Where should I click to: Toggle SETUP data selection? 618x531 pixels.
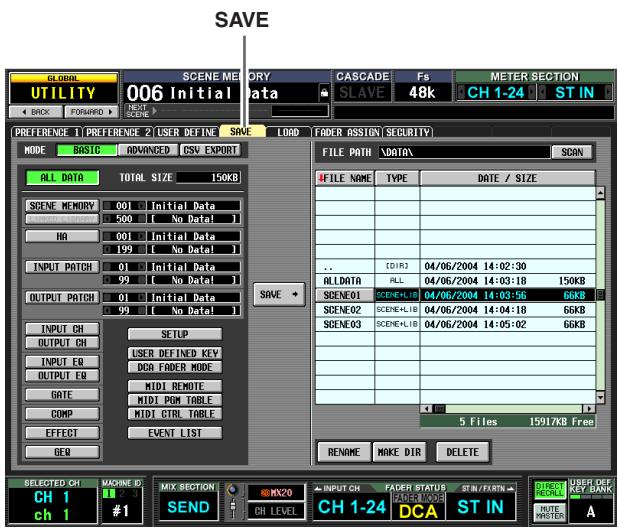[x=175, y=334]
